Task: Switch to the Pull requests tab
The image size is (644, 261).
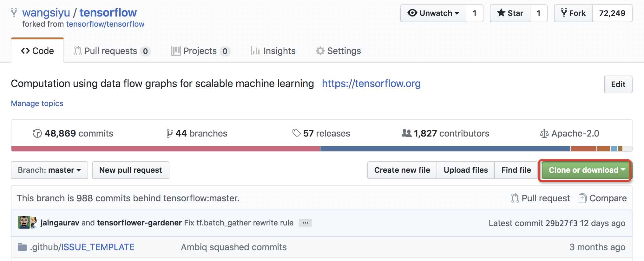Action: point(112,51)
